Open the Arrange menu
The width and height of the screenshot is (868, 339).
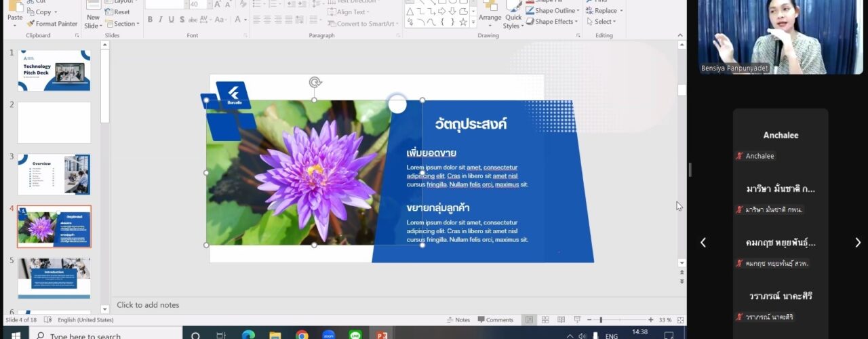tap(490, 14)
